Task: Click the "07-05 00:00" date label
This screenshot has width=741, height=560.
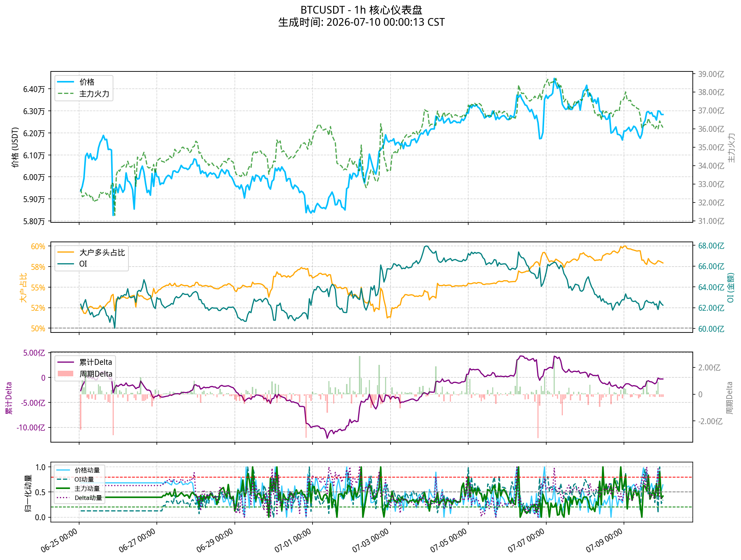Action: pyautogui.click(x=449, y=540)
